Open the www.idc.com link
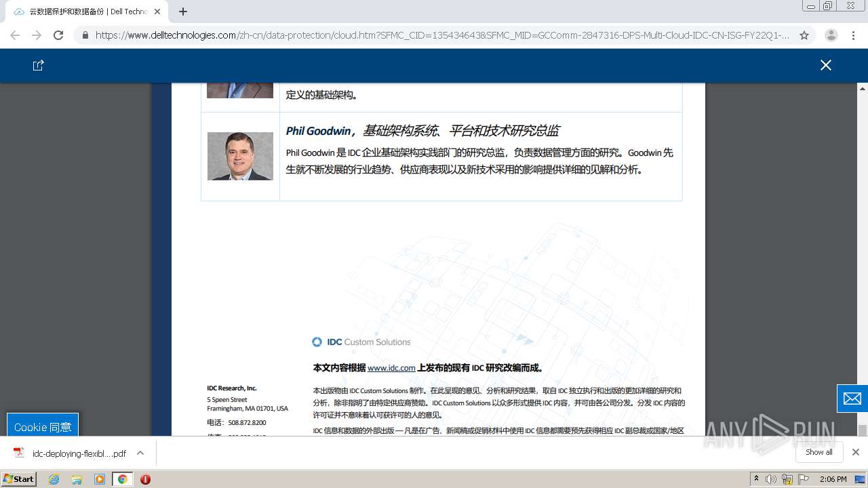Screen dimensions: 868x488 tap(391, 368)
